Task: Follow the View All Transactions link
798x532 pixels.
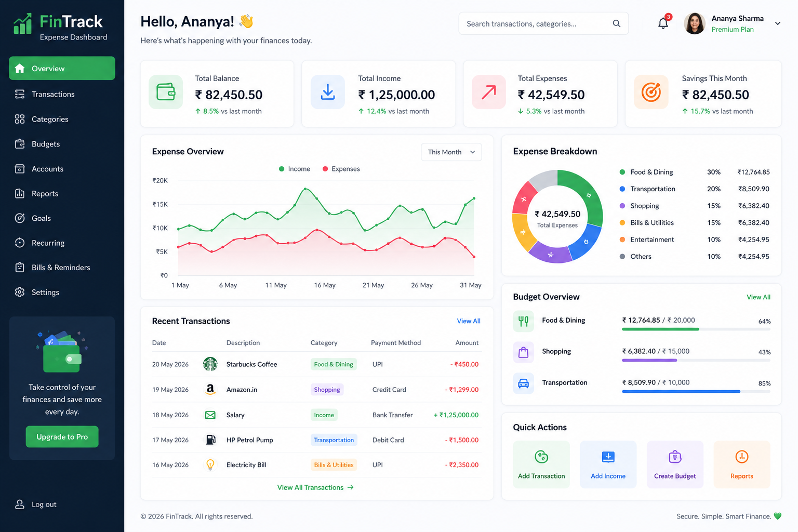Action: tap(315, 487)
